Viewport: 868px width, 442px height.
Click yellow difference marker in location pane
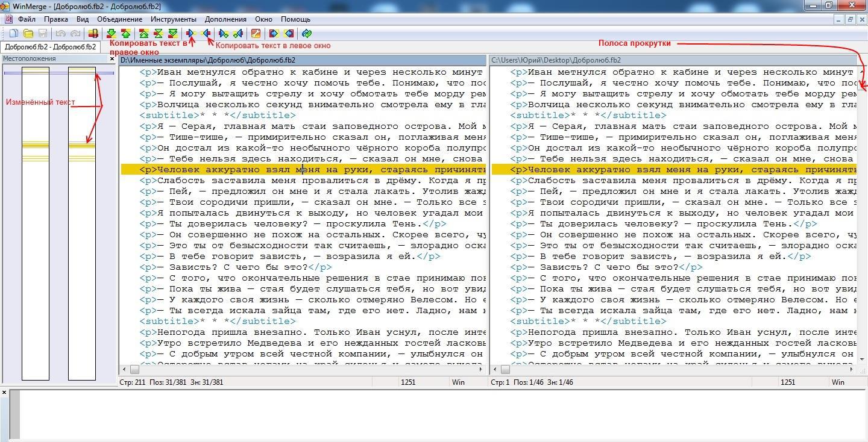click(x=36, y=145)
